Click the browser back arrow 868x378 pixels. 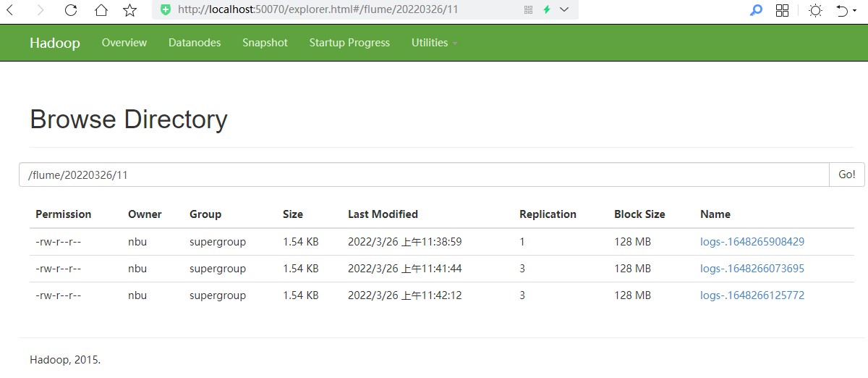tap(10, 10)
